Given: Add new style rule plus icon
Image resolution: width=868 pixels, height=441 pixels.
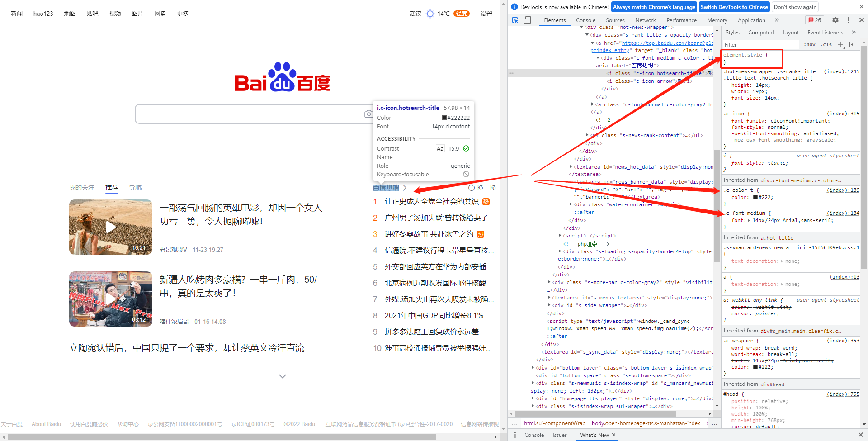Looking at the screenshot, I should click(x=840, y=44).
